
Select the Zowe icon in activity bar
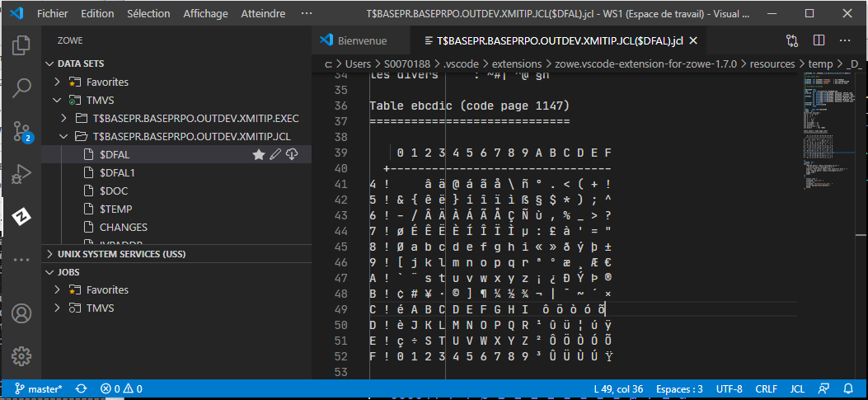(21, 218)
